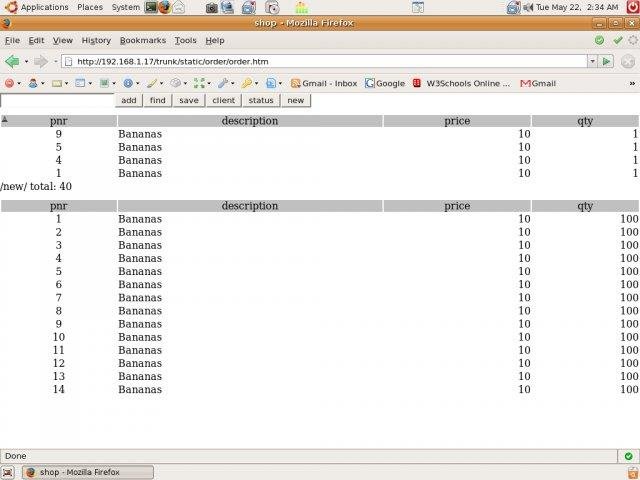Click the grey forward arrow
This screenshot has height=480, width=640.
click(40, 62)
